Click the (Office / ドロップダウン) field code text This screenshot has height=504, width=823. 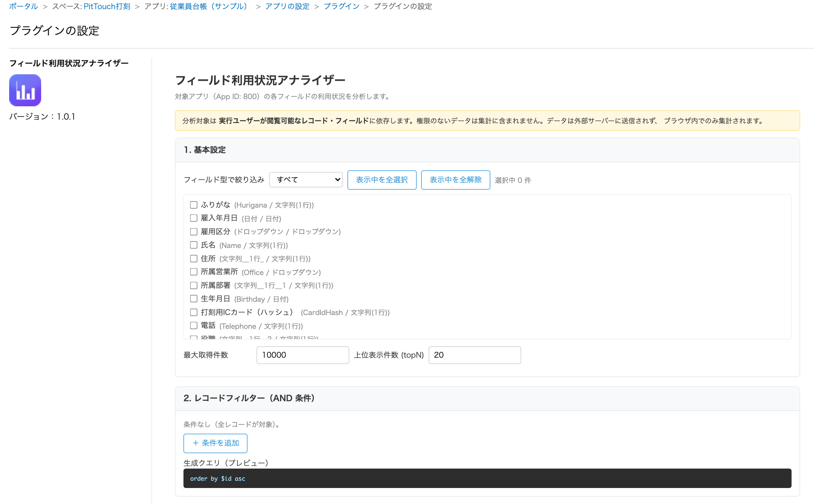point(281,272)
